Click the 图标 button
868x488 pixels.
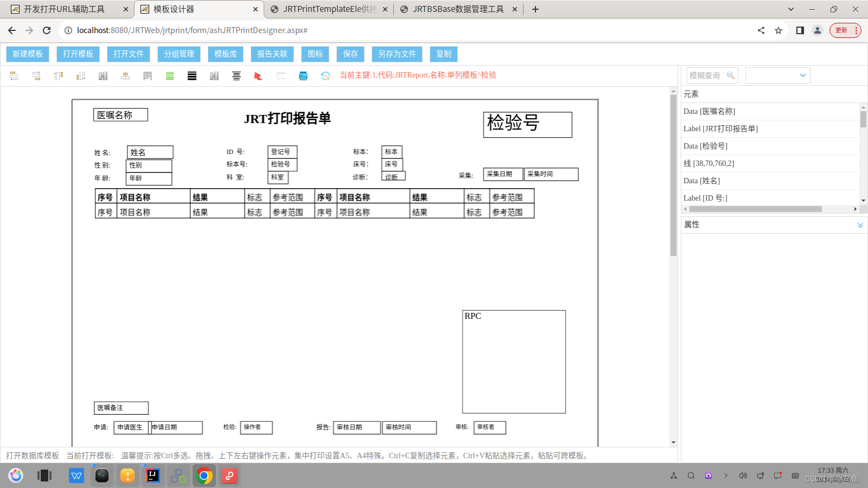pyautogui.click(x=315, y=54)
